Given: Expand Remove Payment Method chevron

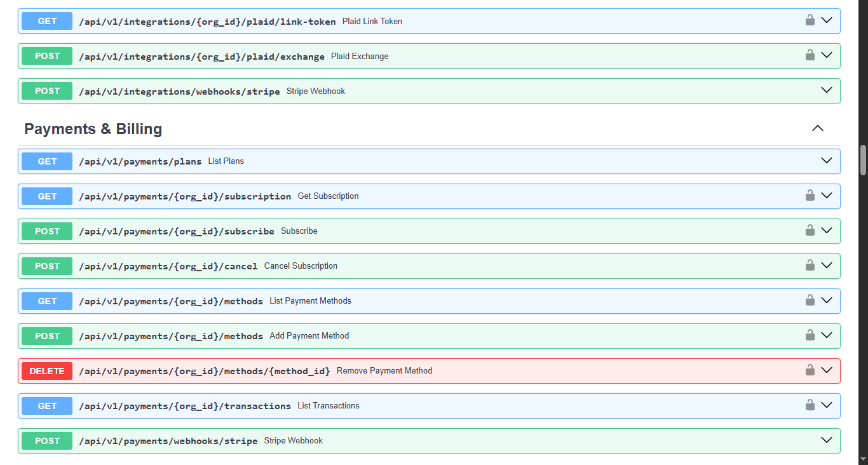Looking at the screenshot, I should coord(827,370).
